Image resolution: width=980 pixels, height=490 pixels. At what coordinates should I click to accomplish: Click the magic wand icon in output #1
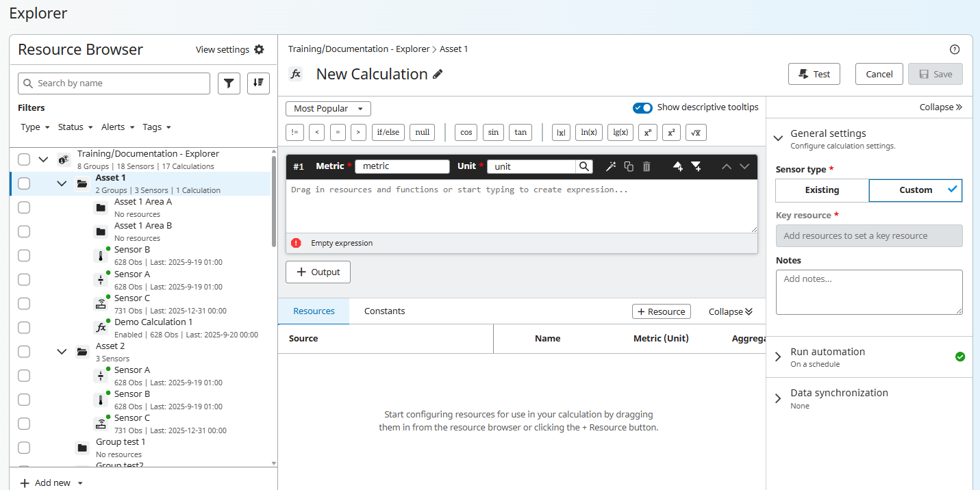(x=611, y=166)
